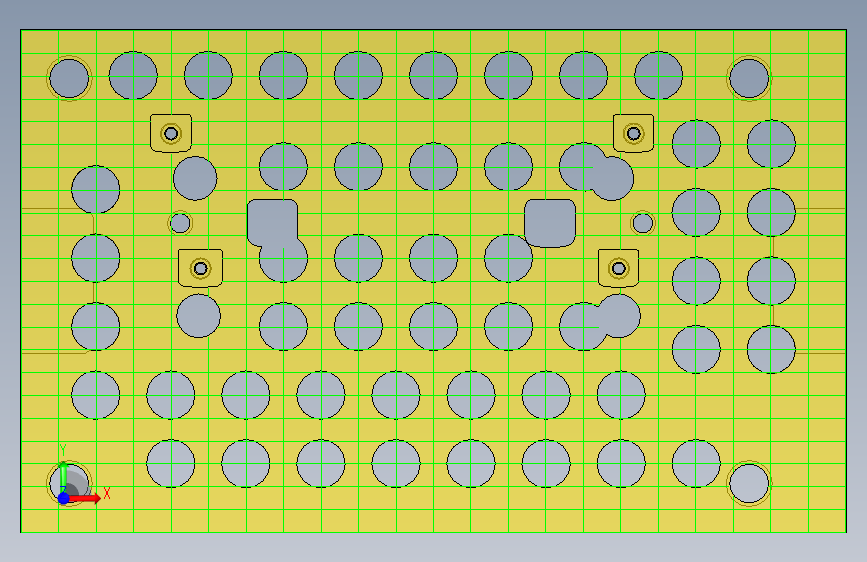The width and height of the screenshot is (867, 562).
Task: Pick the screw hole in the upper-left square pocket
Action: coord(171,133)
